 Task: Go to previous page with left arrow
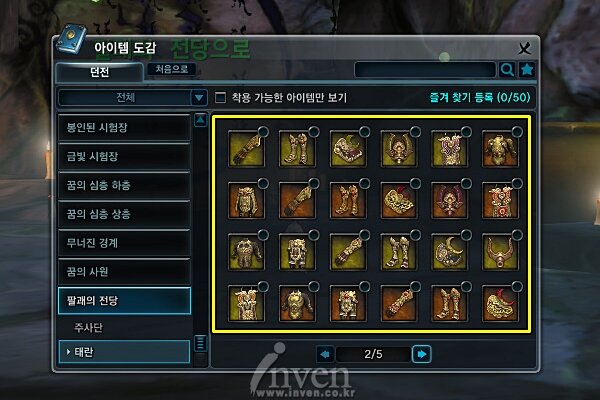(x=325, y=354)
